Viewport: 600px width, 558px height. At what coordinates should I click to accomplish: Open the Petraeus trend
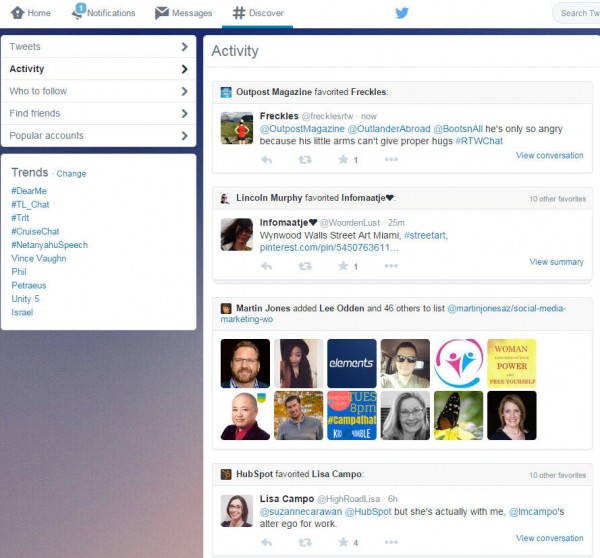[29, 286]
